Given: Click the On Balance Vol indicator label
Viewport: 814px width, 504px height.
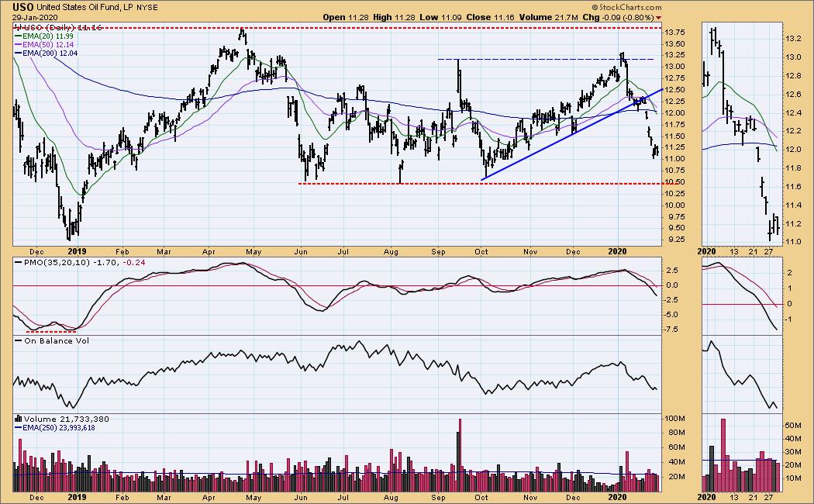Looking at the screenshot, I should (x=57, y=340).
